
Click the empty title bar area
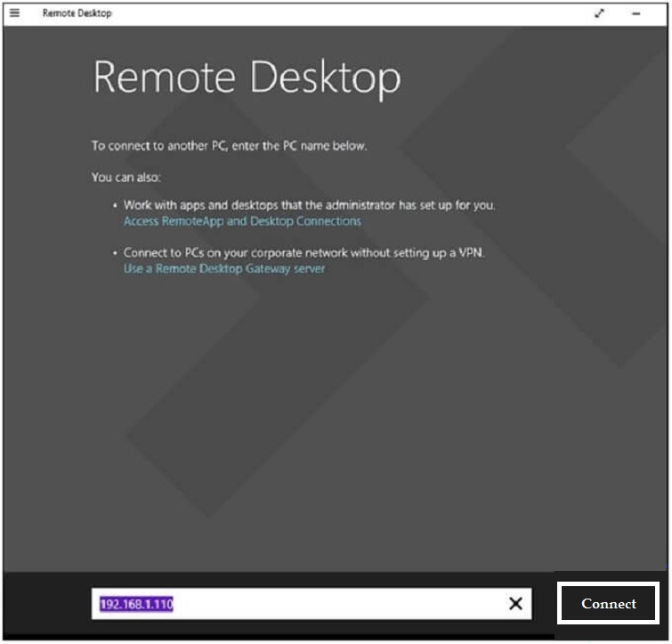(356, 13)
